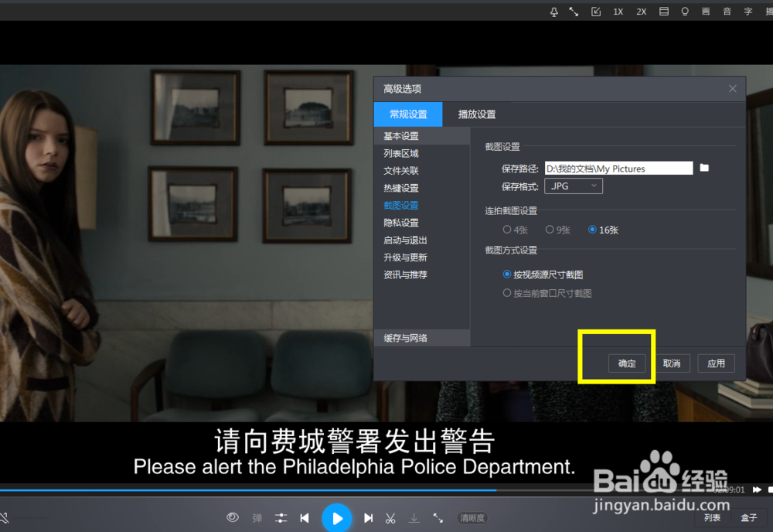Viewport: 773px width, 532px height.
Task: Open subtitle settings (字) in top toolbar
Action: point(748,12)
